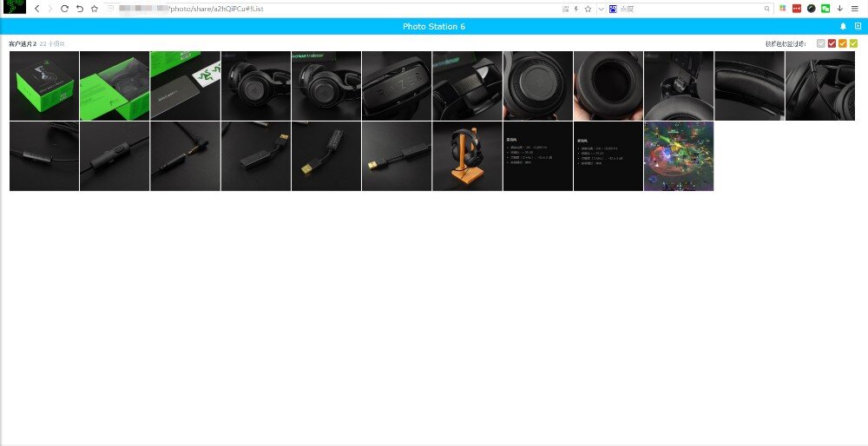Toggle the gray color label filter checkbox
The height and width of the screenshot is (446, 868).
pyautogui.click(x=821, y=43)
